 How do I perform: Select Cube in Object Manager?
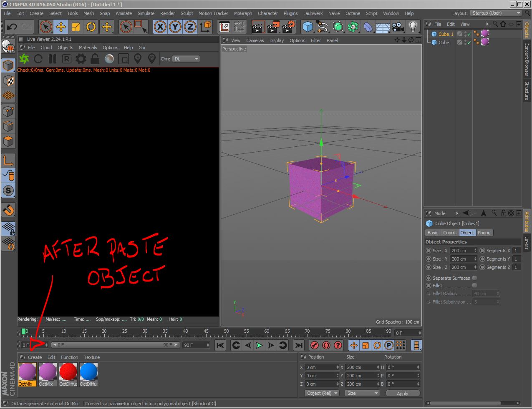444,43
